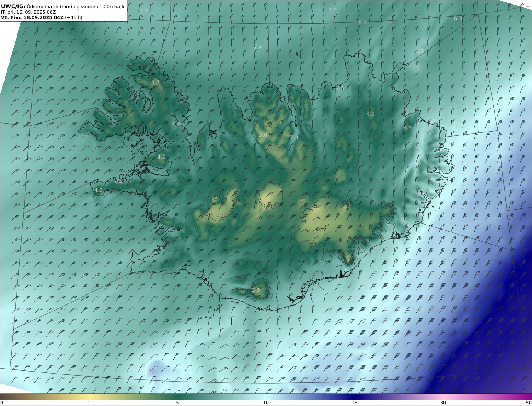Click the 8.1 value label
Screen dimensions: 532x406
click(419, 51)
